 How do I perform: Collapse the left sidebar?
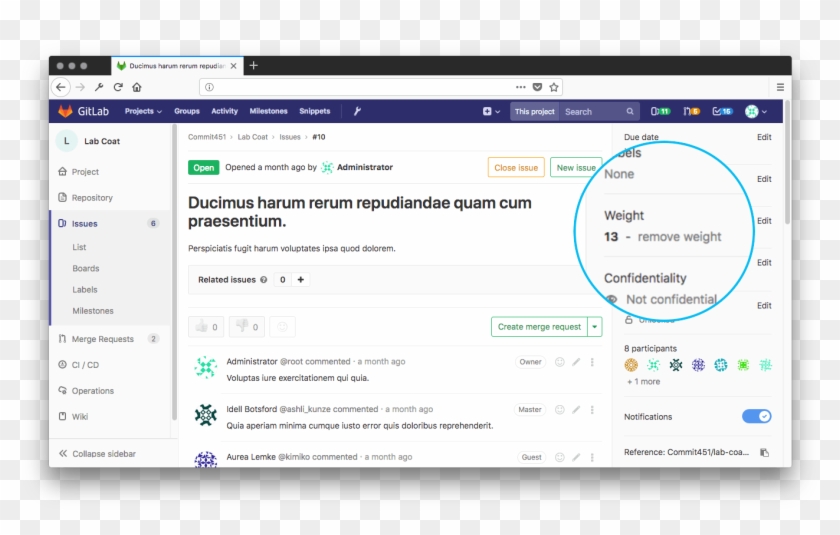pyautogui.click(x=97, y=454)
